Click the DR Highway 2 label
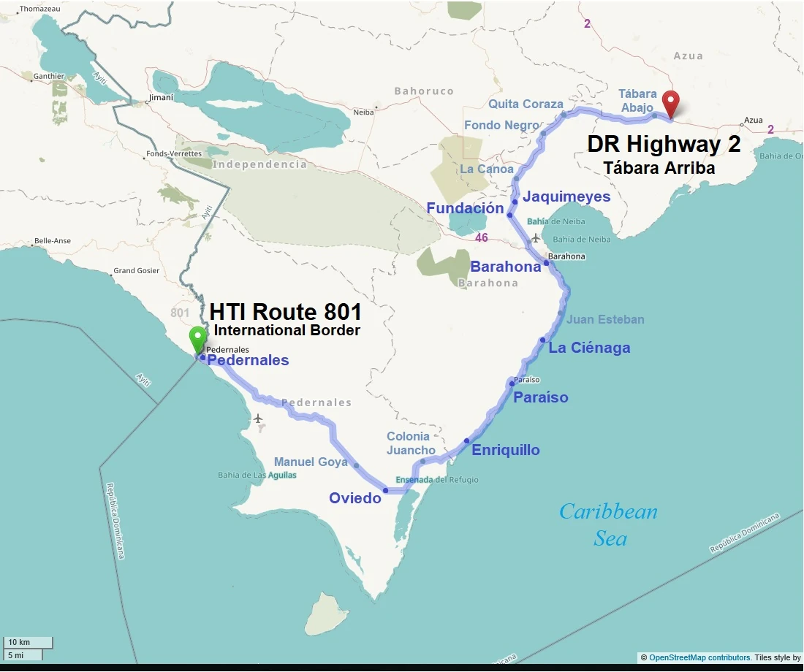This screenshot has height=672, width=804. [664, 144]
